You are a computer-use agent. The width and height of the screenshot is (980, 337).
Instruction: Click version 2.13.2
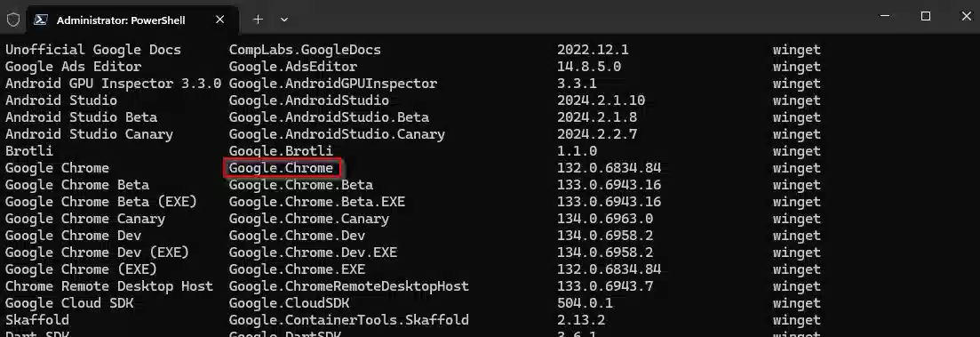581,319
